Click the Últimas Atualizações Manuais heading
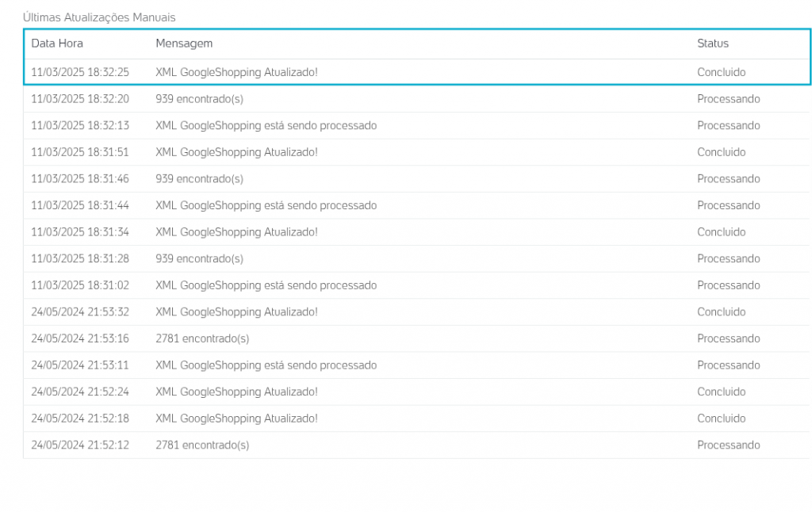Image resolution: width=812 pixels, height=512 pixels. pyautogui.click(x=99, y=17)
